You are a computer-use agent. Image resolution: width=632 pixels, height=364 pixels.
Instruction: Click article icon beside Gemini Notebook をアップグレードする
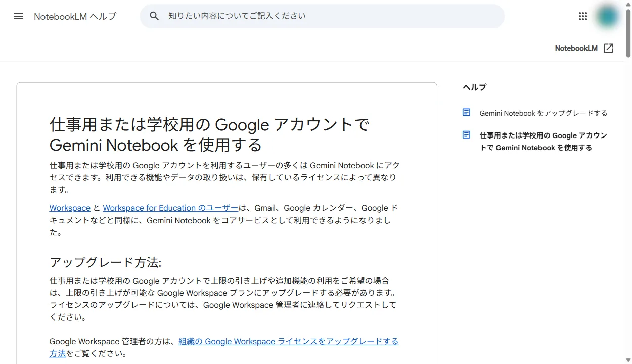point(467,113)
